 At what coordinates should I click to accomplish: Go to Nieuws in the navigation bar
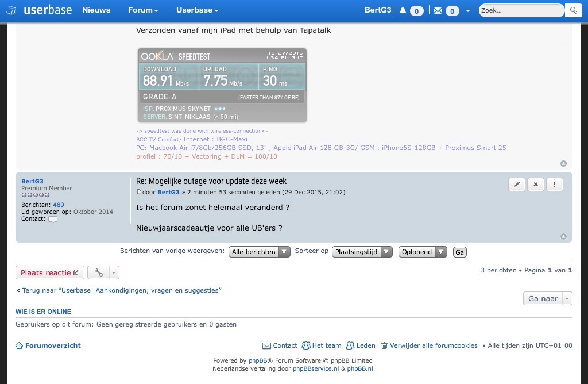(96, 10)
